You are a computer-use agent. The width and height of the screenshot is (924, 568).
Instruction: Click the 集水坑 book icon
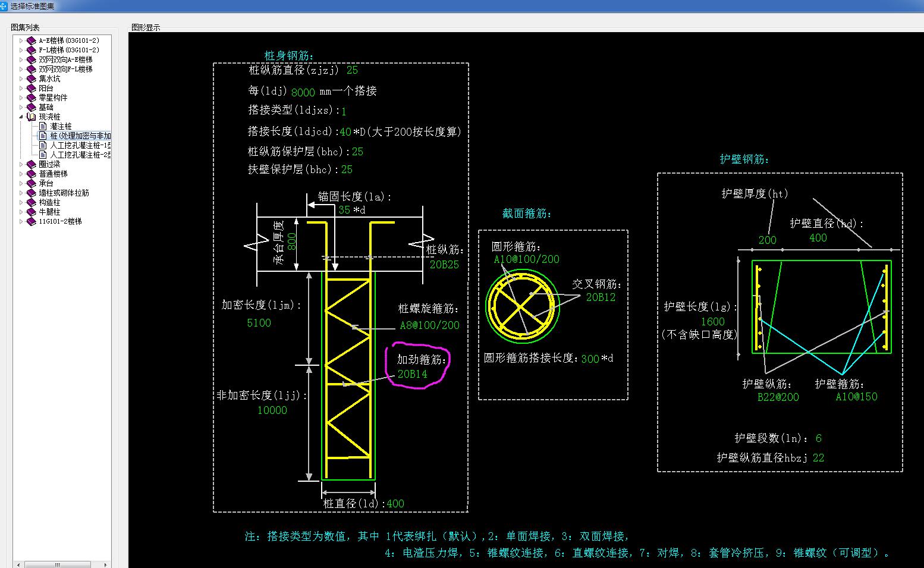coord(32,79)
